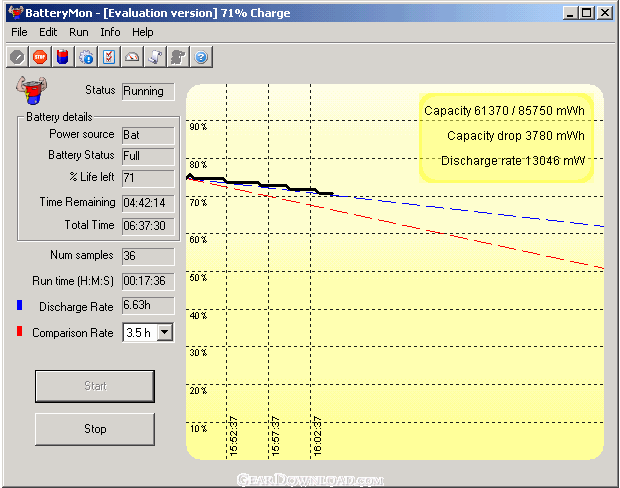Click the Capacity 61370 / 85750 mWh text
Viewport: 620px width, 488px height.
[x=504, y=111]
